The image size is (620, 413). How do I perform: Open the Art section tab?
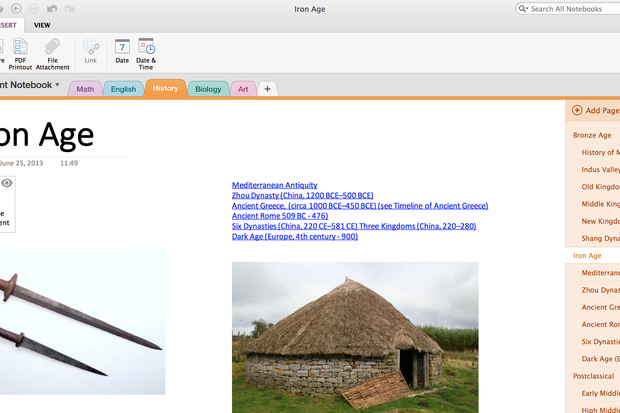pyautogui.click(x=243, y=89)
